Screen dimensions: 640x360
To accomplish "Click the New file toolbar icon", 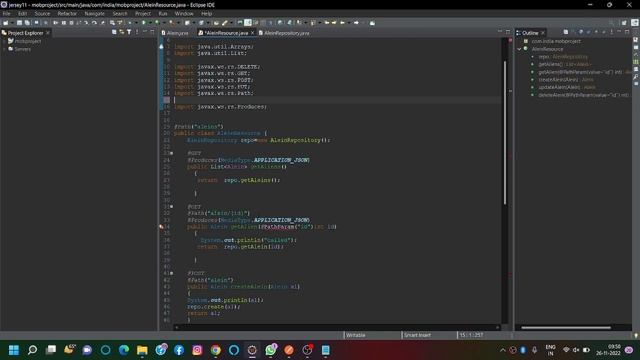I will click(6, 23).
